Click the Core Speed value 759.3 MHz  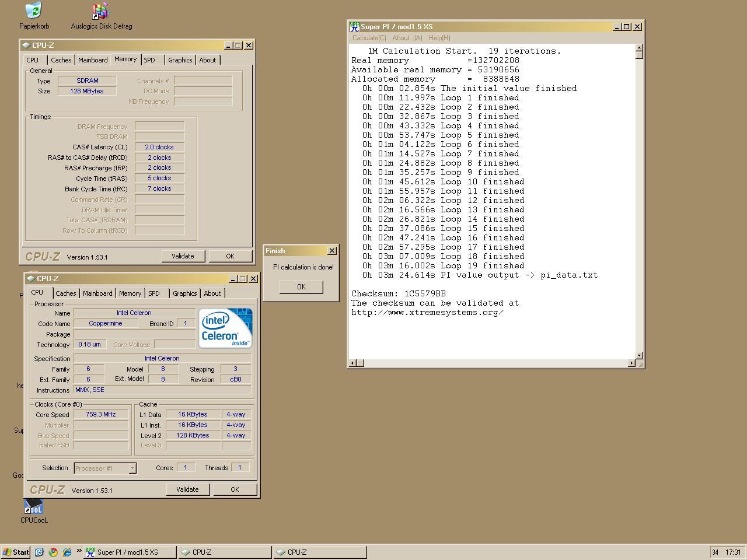101,414
